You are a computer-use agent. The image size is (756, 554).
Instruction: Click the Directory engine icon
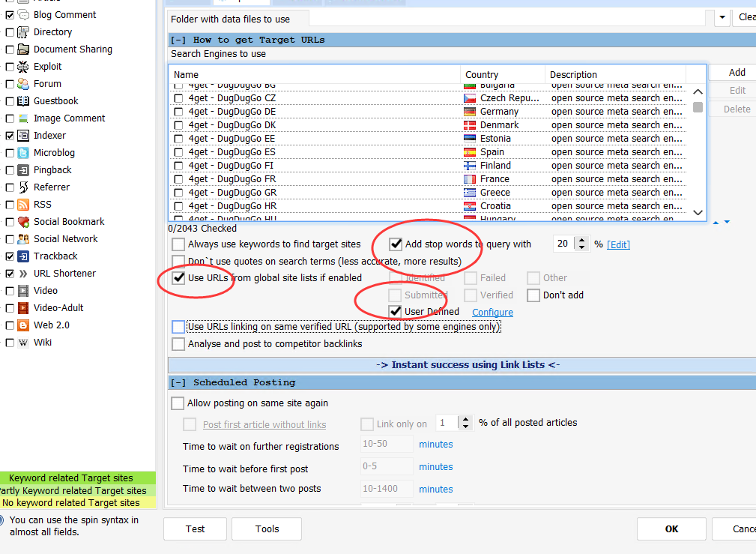(x=23, y=32)
